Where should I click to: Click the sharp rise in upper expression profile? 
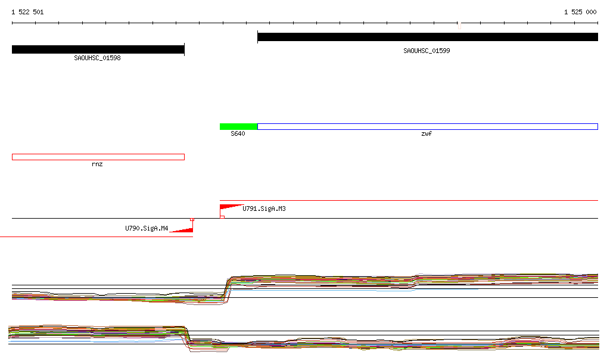pos(226,289)
